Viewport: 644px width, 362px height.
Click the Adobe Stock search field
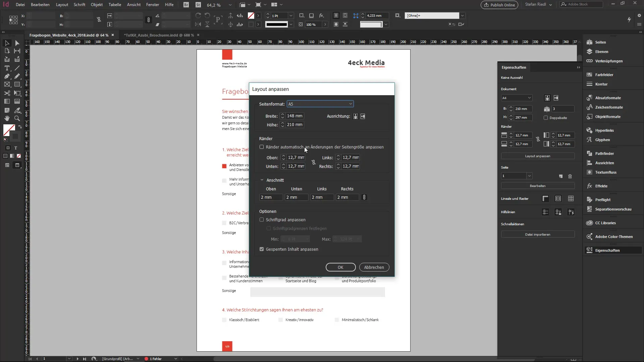pyautogui.click(x=581, y=4)
